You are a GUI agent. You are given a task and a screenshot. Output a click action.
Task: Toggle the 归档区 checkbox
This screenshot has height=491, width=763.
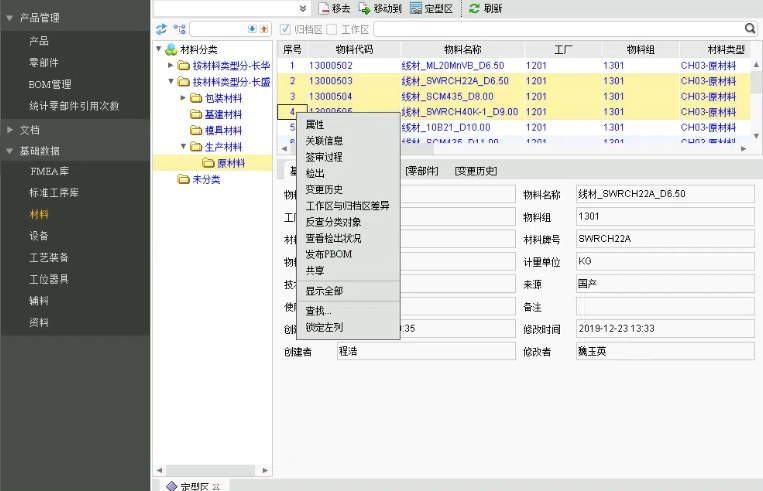pyautogui.click(x=285, y=29)
